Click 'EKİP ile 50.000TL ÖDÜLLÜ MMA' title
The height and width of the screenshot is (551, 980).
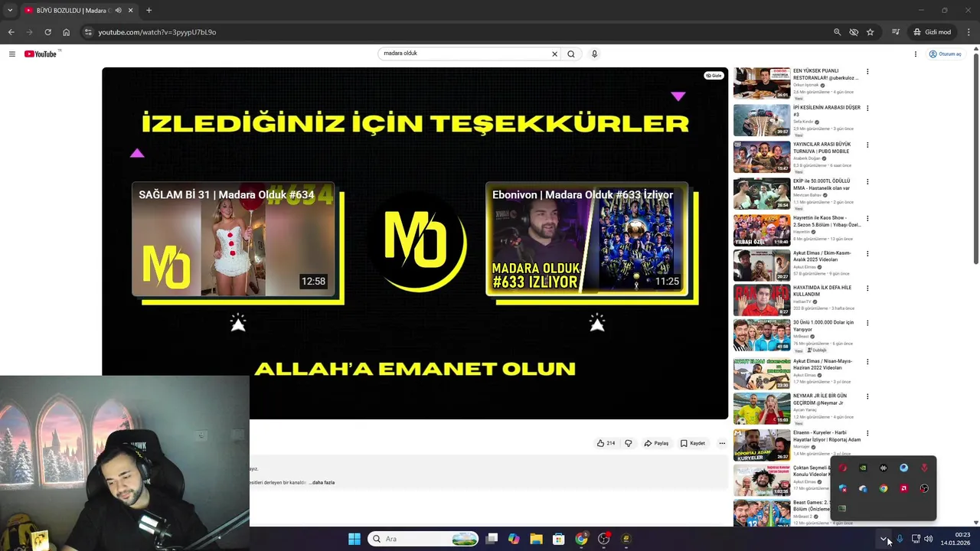pos(822,184)
